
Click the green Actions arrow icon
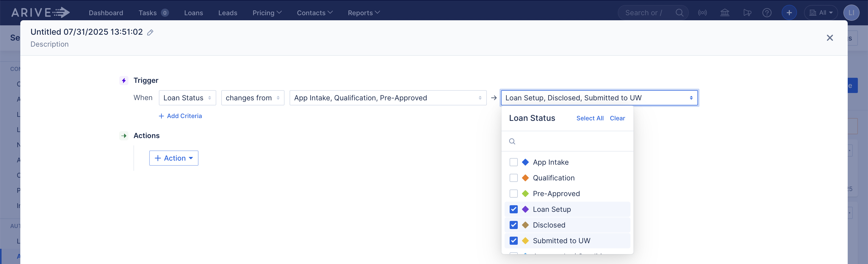(x=124, y=136)
